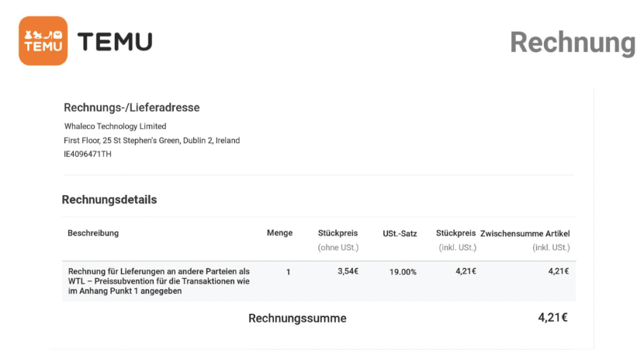Select the VAT number IE4096471TH

(x=88, y=154)
